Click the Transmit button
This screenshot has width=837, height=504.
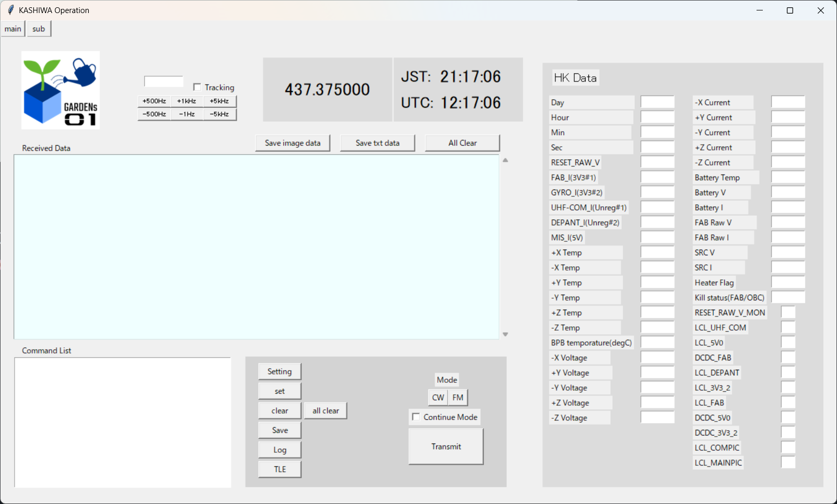446,447
